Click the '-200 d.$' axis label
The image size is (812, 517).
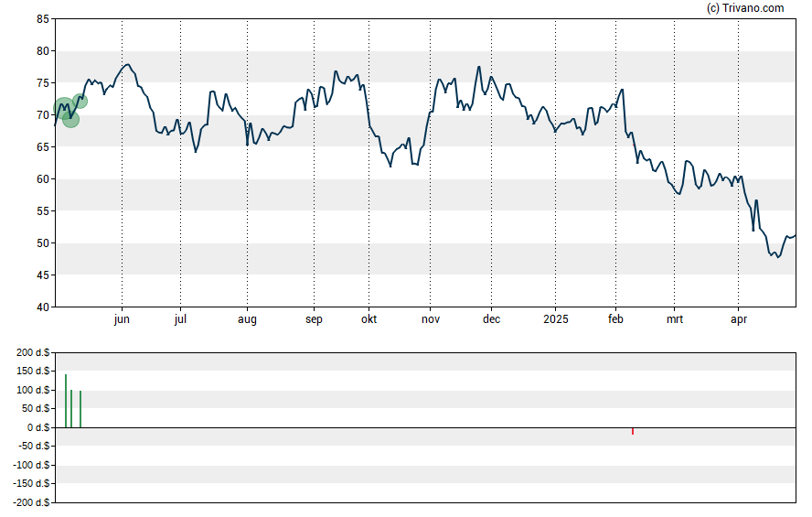pos(32,502)
